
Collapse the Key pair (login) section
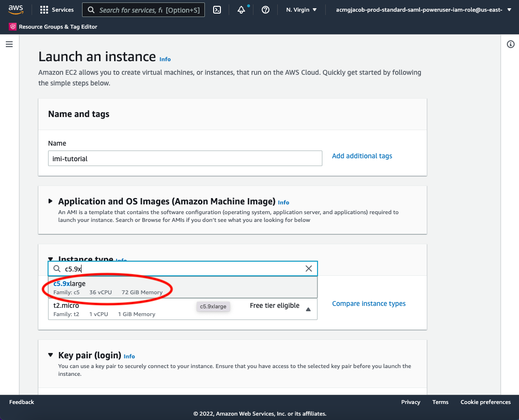pos(50,355)
